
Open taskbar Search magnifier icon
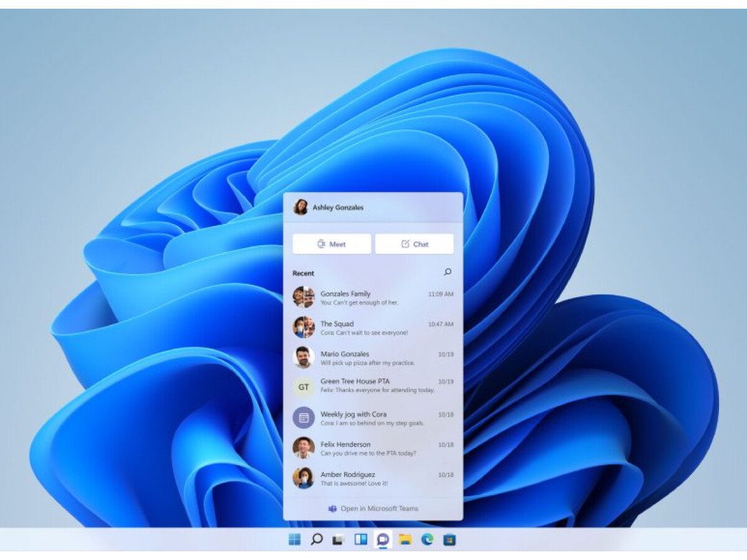coord(316,539)
